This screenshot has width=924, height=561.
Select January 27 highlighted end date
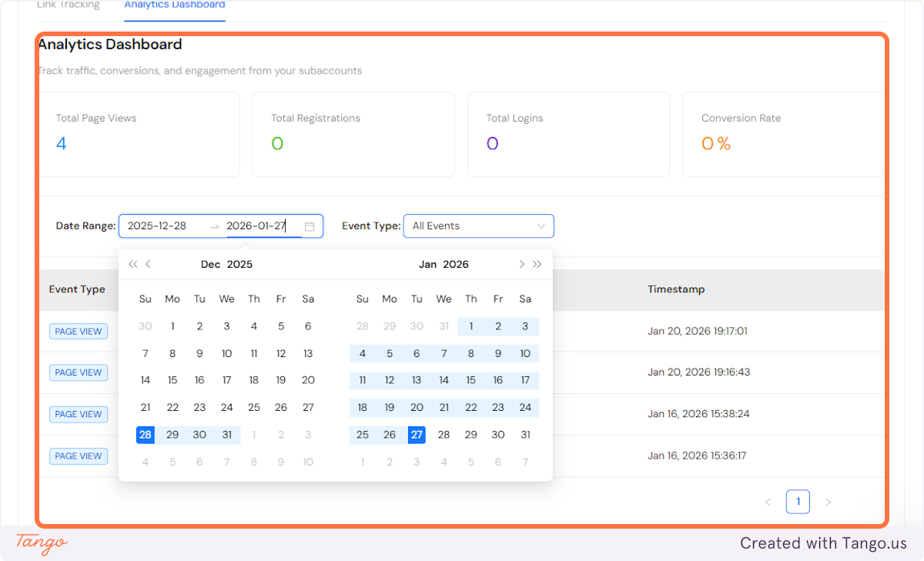[417, 435]
